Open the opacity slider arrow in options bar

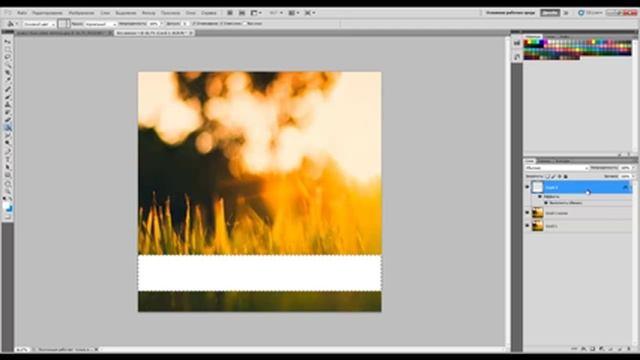pos(162,24)
